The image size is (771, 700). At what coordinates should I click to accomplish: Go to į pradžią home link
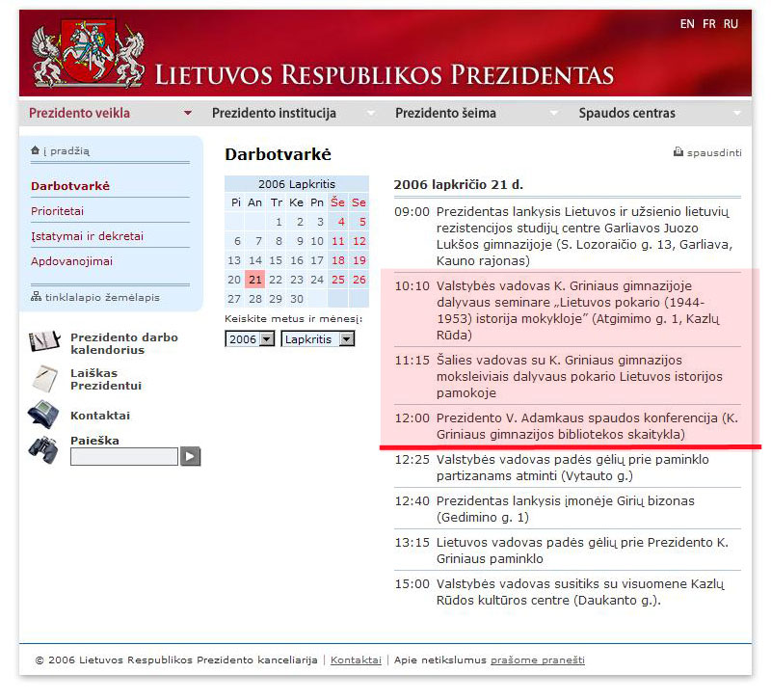point(66,151)
